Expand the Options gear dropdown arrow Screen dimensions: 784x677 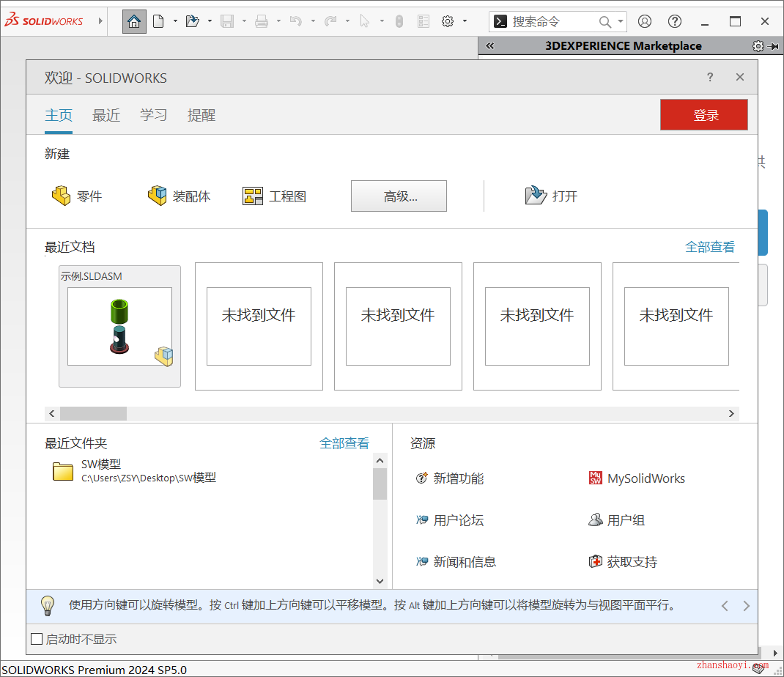[x=465, y=21]
